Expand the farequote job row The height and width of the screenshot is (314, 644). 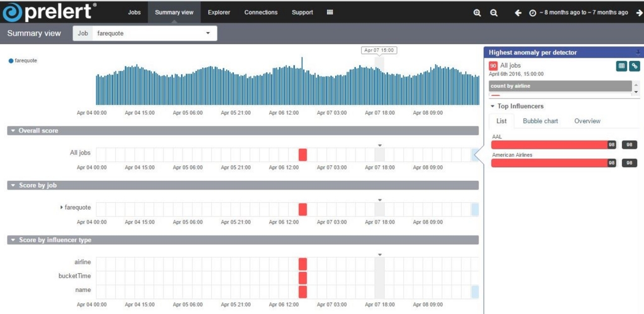coord(62,207)
